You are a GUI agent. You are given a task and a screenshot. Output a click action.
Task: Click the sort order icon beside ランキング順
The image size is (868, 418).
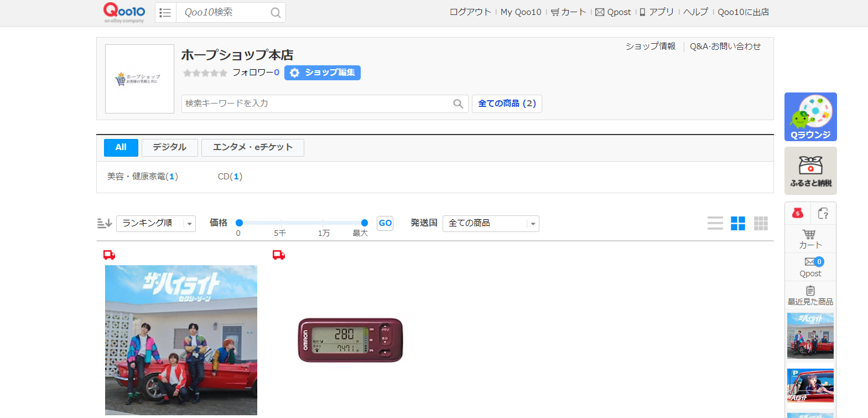pyautogui.click(x=105, y=223)
